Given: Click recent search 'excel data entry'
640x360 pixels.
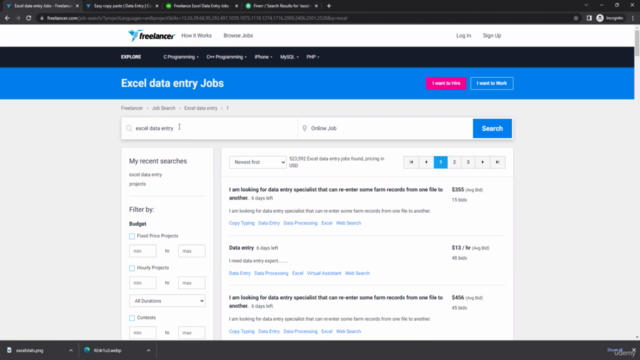Looking at the screenshot, I should pos(145,174).
